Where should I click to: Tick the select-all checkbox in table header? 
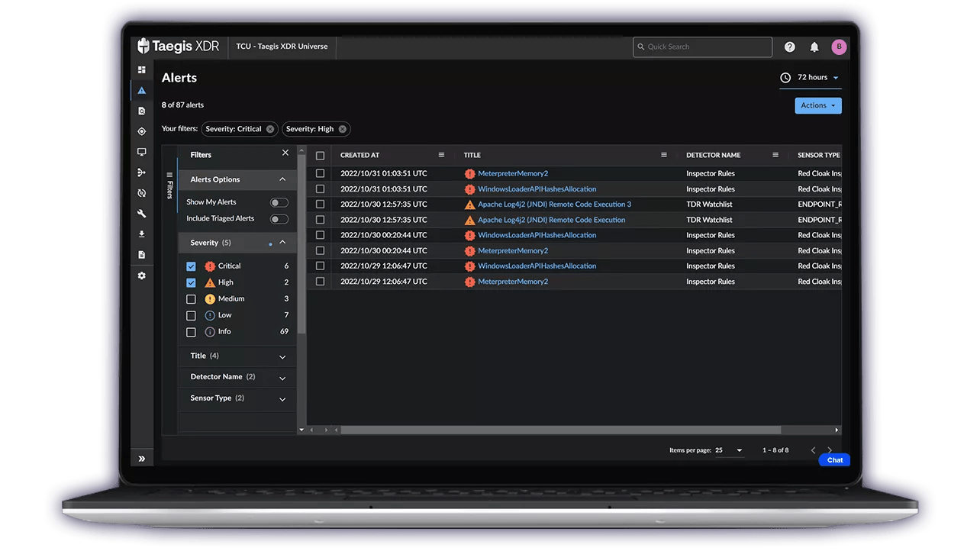[x=321, y=156]
